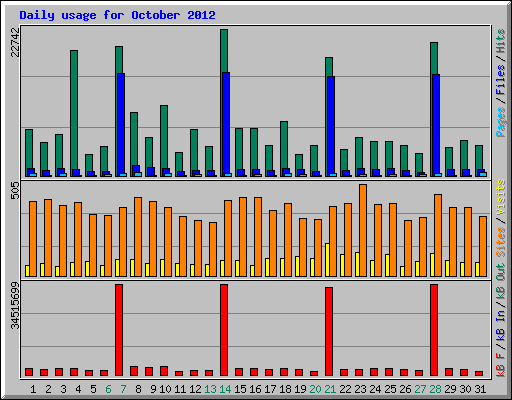Click the "505" y-axis value

[x=15, y=191]
